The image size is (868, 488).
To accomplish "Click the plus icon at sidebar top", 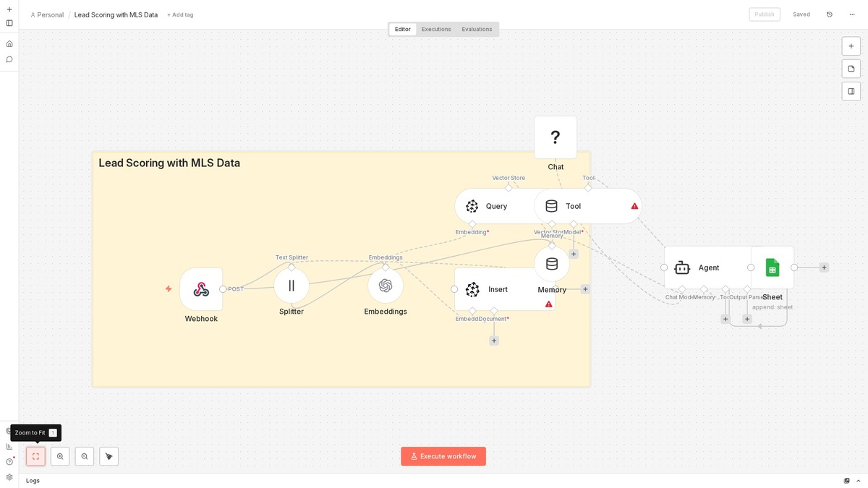I will click(9, 9).
